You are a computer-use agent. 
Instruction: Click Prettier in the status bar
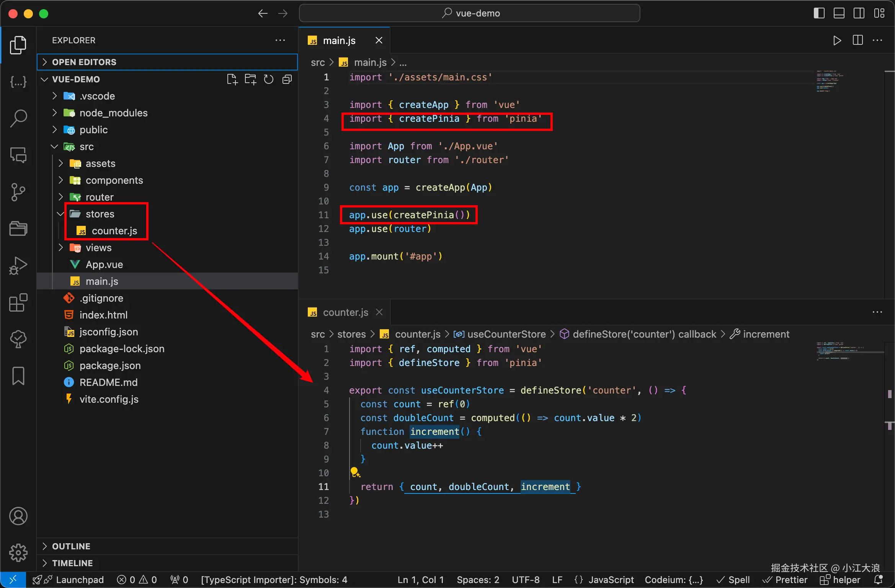click(791, 580)
